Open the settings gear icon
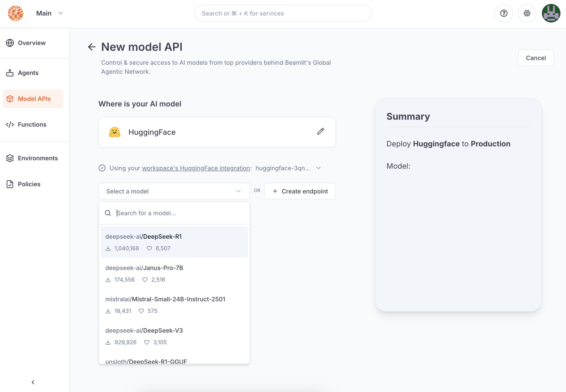The width and height of the screenshot is (566, 392). [527, 13]
